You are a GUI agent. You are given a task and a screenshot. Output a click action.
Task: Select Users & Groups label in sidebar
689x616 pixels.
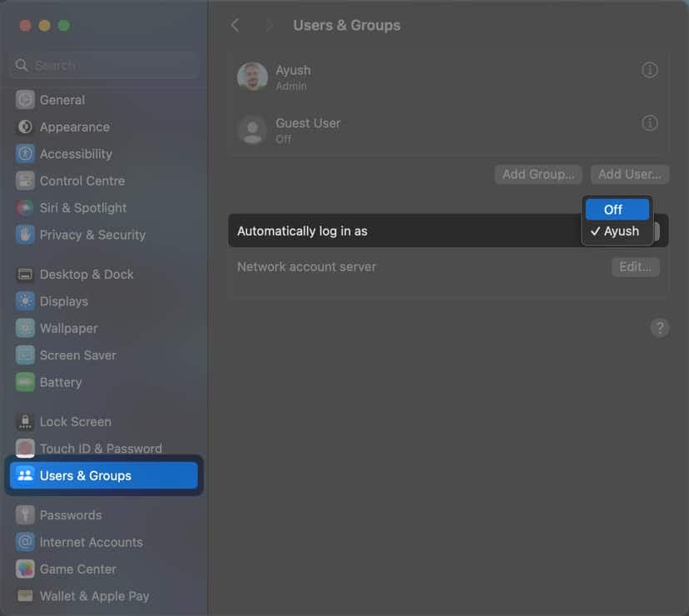(85, 476)
